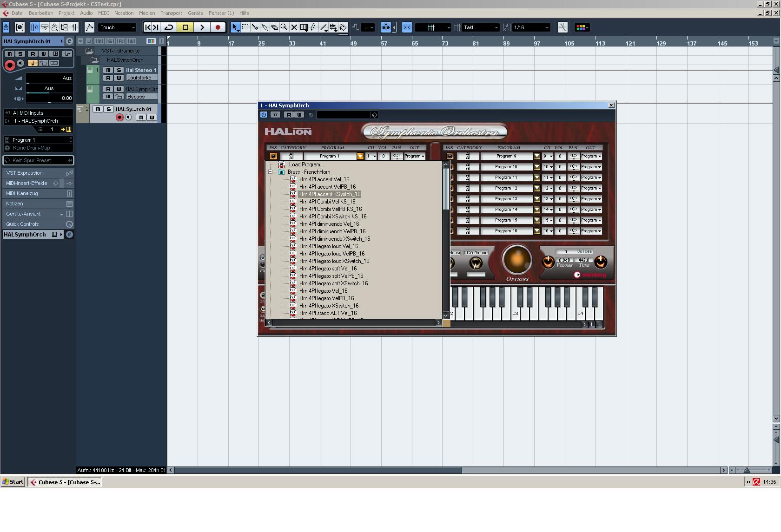Click the orange Options knob button
Image resolution: width=781 pixels, height=532 pixels.
coord(517,260)
